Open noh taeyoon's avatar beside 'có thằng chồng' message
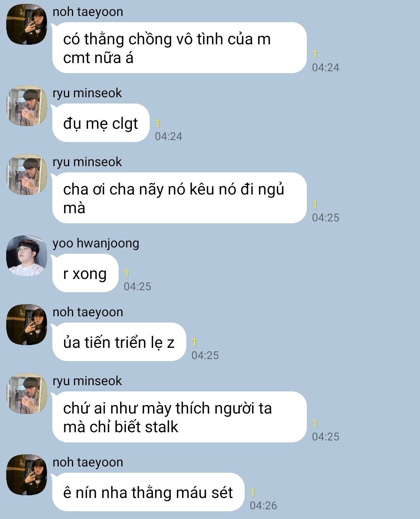Viewport: 420px width, 519px height. 27,25
